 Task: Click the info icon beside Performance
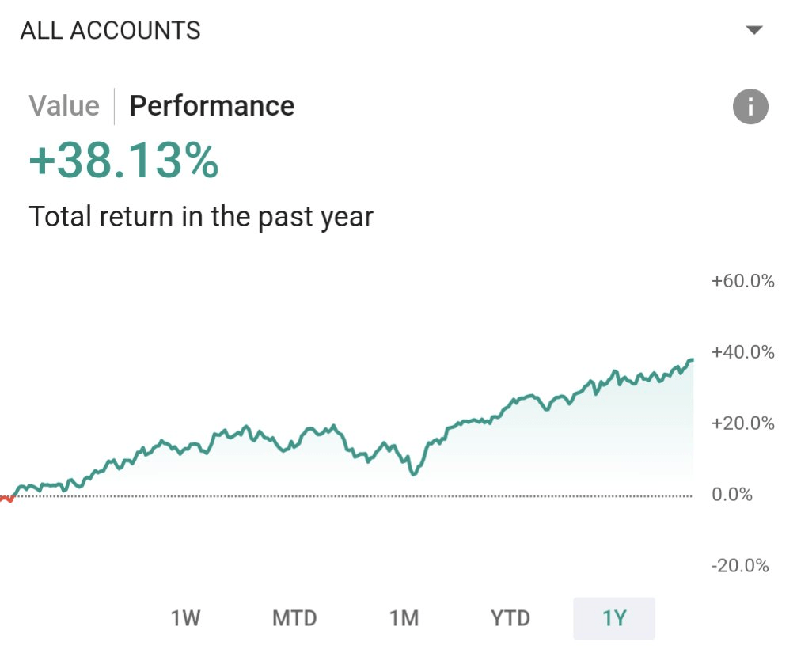[x=750, y=107]
